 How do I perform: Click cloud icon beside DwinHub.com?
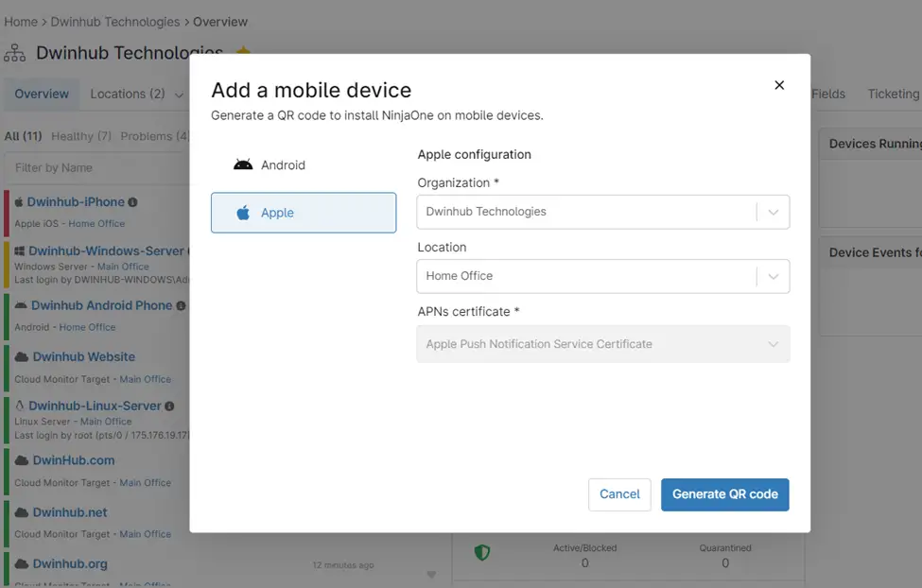22,460
